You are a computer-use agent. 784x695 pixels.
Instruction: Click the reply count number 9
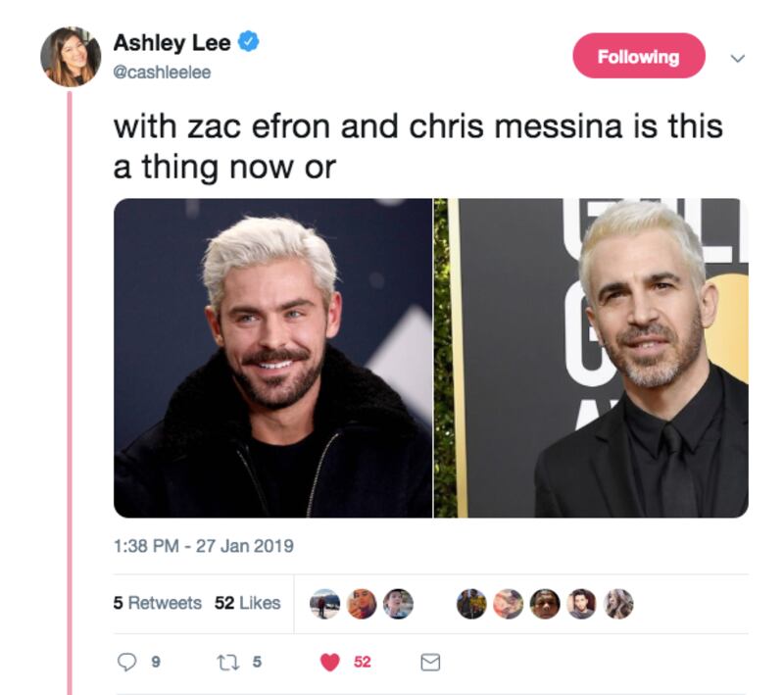coord(156,663)
